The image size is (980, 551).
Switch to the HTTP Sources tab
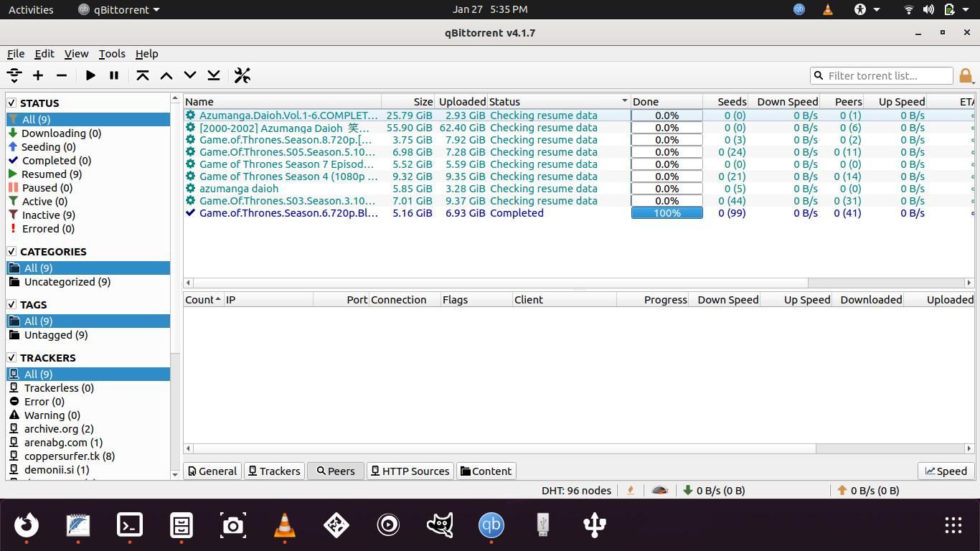410,471
